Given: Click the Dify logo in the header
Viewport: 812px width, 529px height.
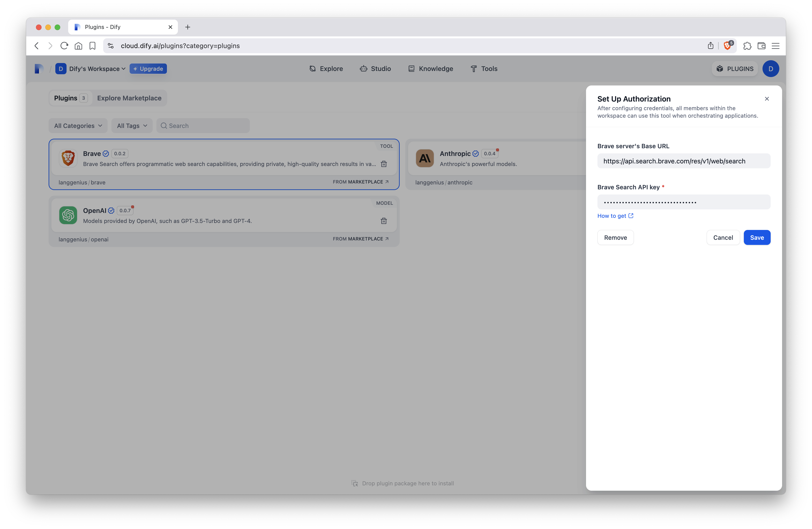Looking at the screenshot, I should coord(39,69).
